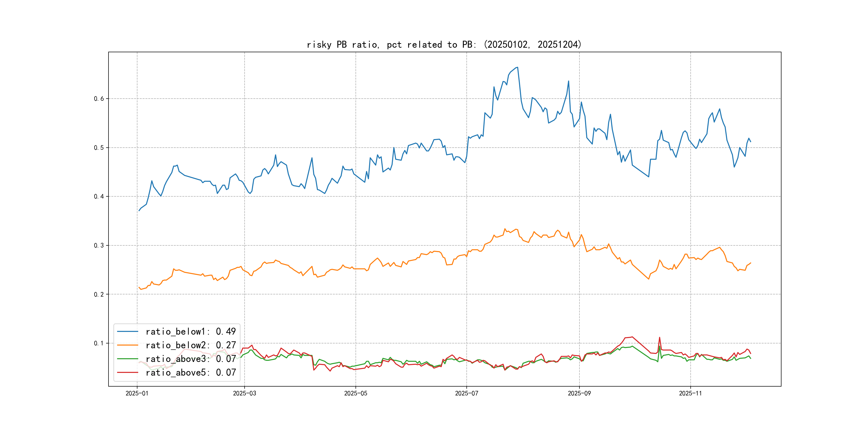Click the green ratio_above3 legend line sample
Image resolution: width=868 pixels, height=434 pixels.
point(127,359)
